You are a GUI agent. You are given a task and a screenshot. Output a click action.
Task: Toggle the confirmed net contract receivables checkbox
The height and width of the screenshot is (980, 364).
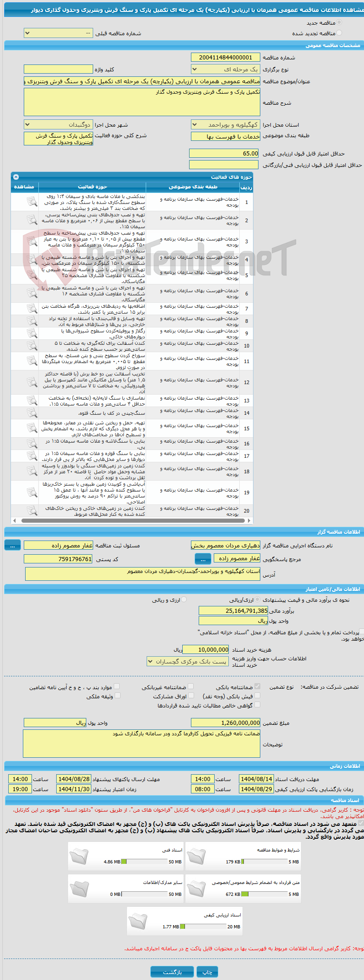point(258,705)
